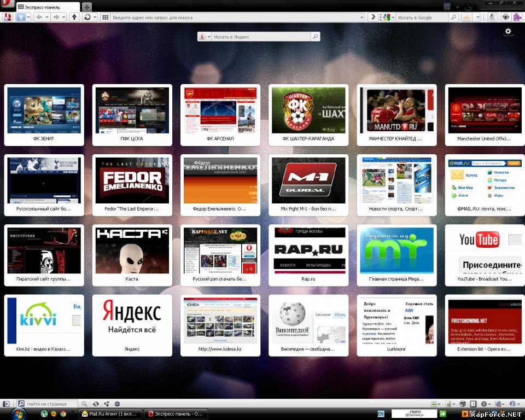Open the Rap.ru speed dial
525x420 pixels.
tap(308, 255)
